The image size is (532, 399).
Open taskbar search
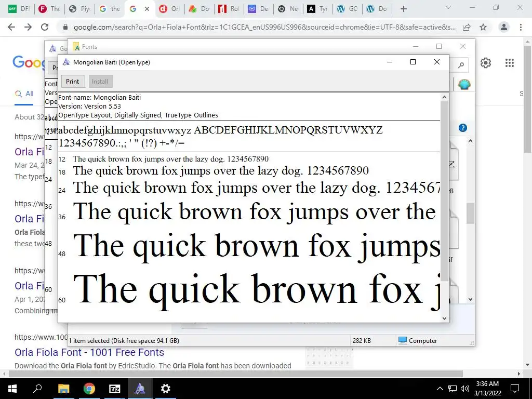(x=37, y=389)
